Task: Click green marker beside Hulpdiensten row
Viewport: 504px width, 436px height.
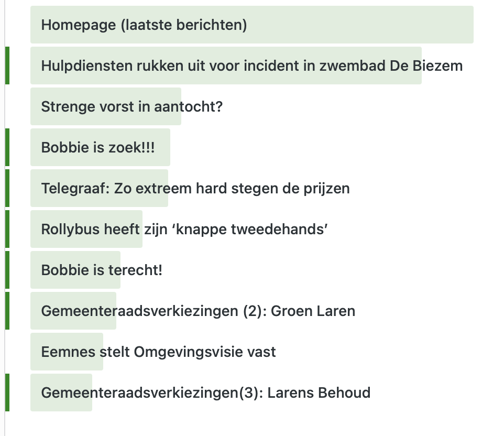Action: tap(7, 66)
